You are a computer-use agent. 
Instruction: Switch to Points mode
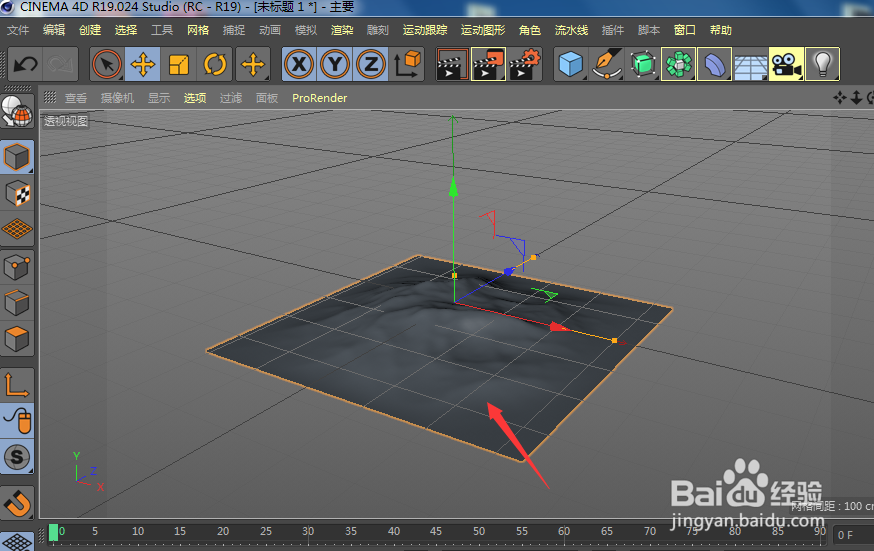coord(17,267)
